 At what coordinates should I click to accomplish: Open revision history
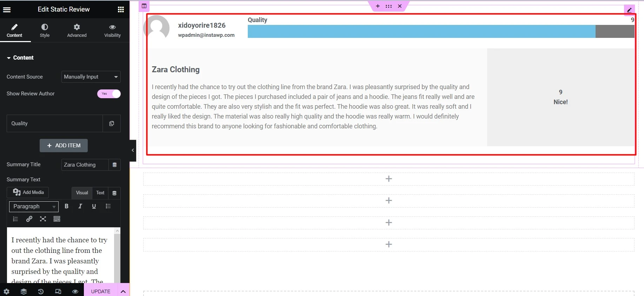[x=41, y=291]
